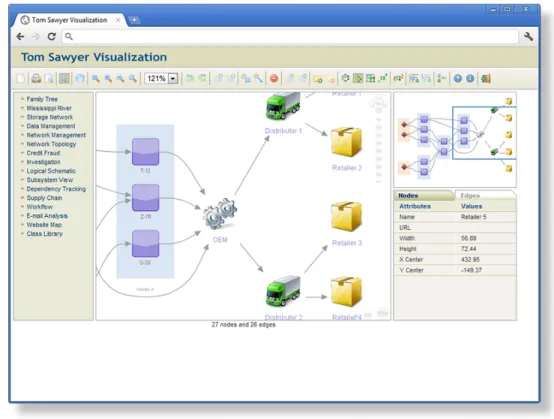This screenshot has width=554, height=419.
Task: Click the new blank document icon
Action: 21,78
